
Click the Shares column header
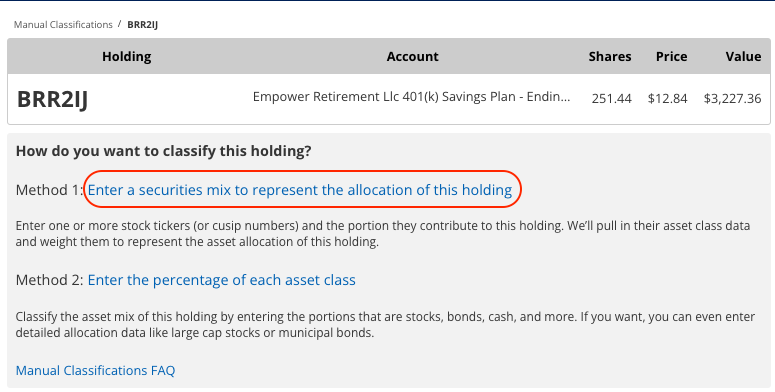click(609, 56)
